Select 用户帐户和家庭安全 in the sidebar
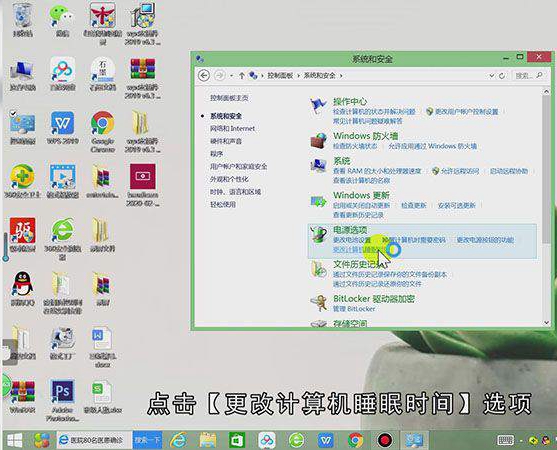This screenshot has width=557, height=450. [238, 167]
